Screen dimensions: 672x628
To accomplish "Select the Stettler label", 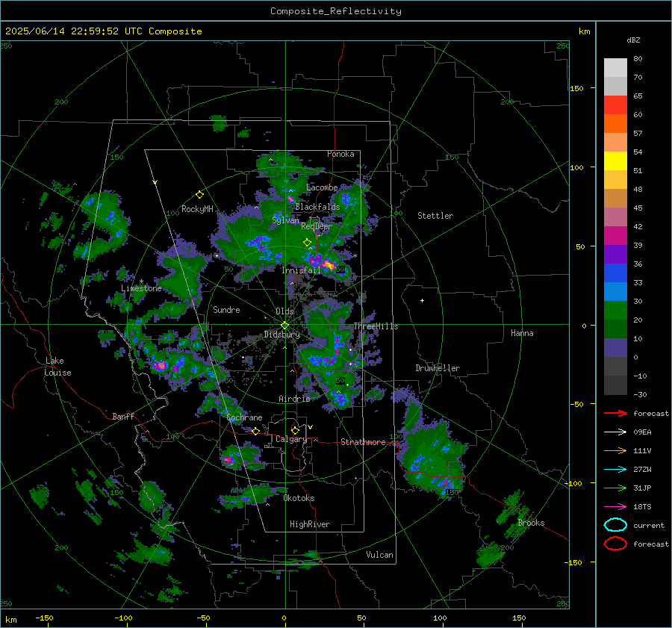I will coord(435,216).
